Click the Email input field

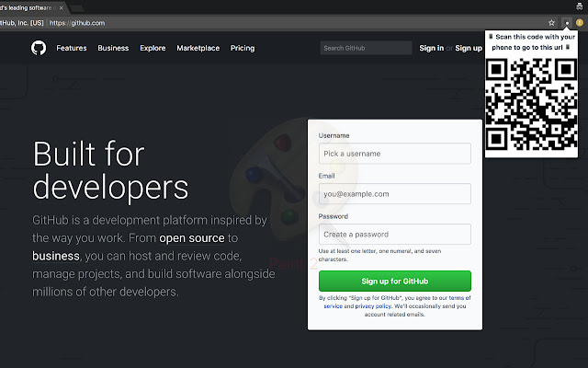pyautogui.click(x=395, y=194)
